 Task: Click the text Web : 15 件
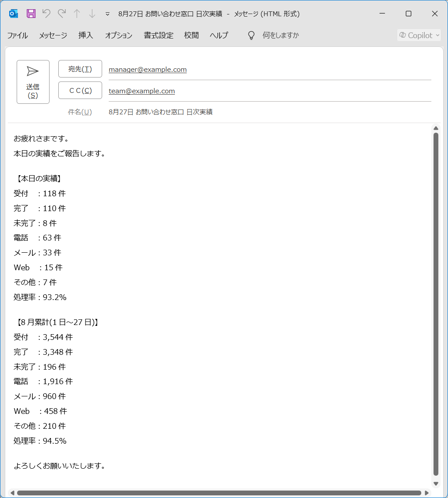(38, 268)
